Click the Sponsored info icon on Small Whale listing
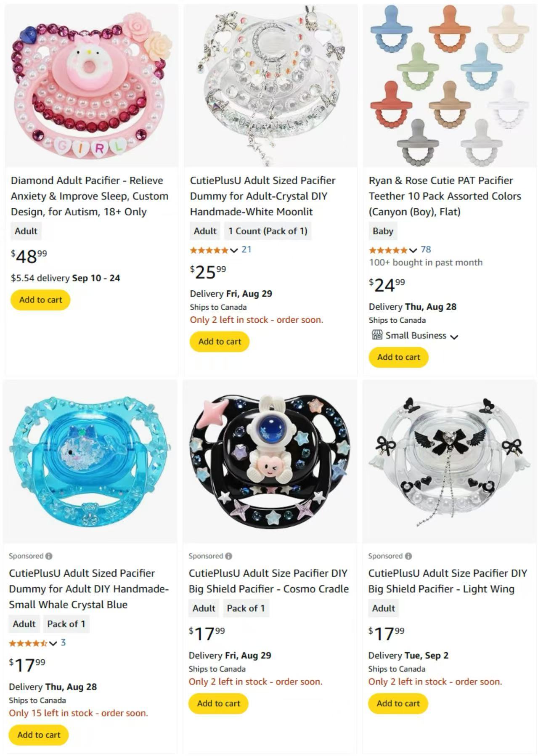 coord(49,556)
